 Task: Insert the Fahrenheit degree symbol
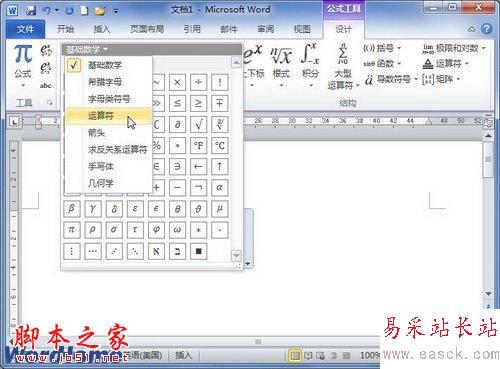tap(199, 145)
